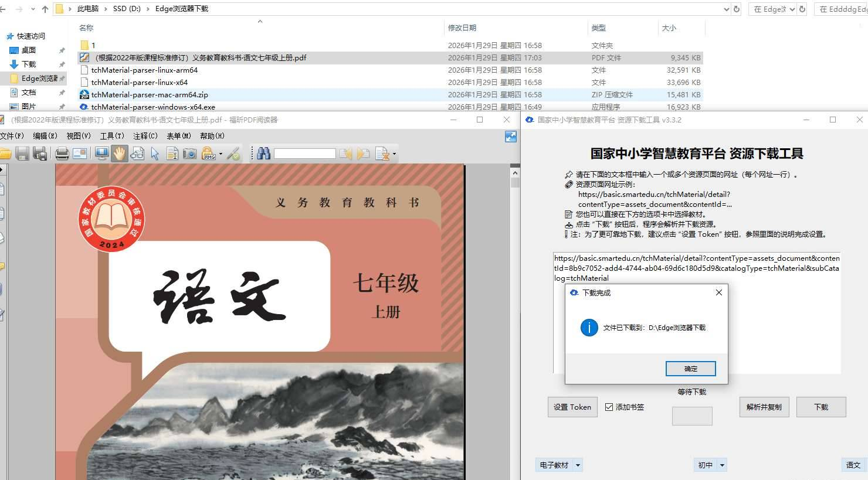Image resolution: width=868 pixels, height=480 pixels.
Task: Click the Snapshot camera icon
Action: (189, 154)
